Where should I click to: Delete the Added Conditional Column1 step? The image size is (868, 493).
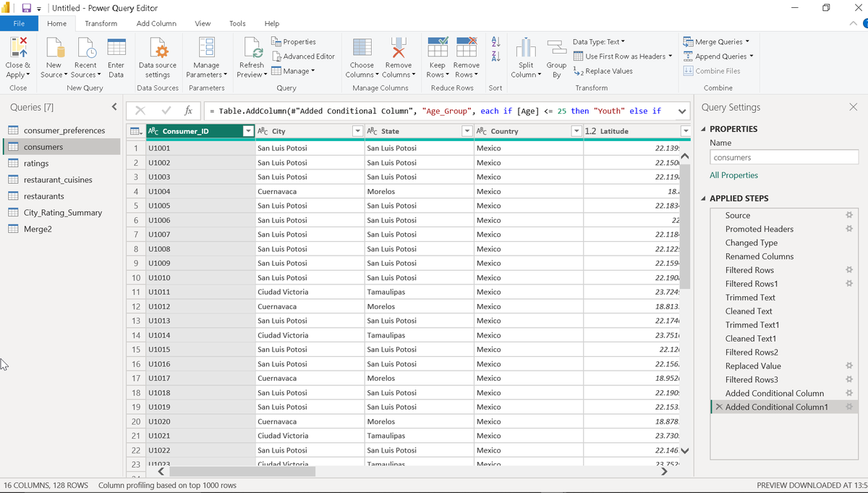tap(718, 407)
